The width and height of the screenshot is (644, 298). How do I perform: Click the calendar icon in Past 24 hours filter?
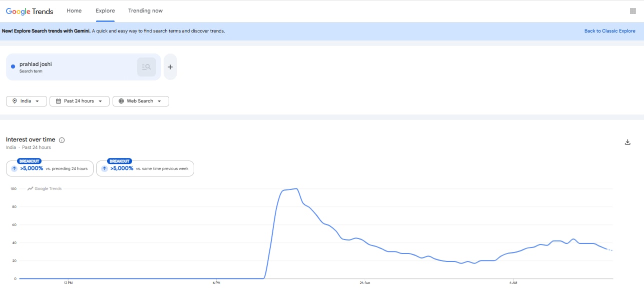[x=58, y=101]
